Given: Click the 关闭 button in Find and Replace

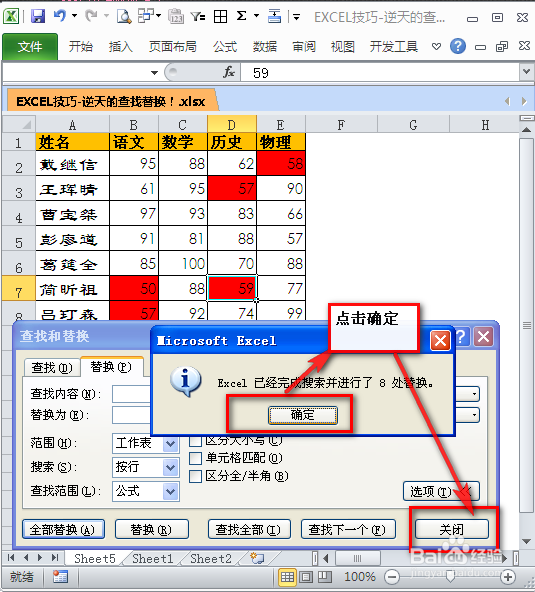Looking at the screenshot, I should [451, 529].
